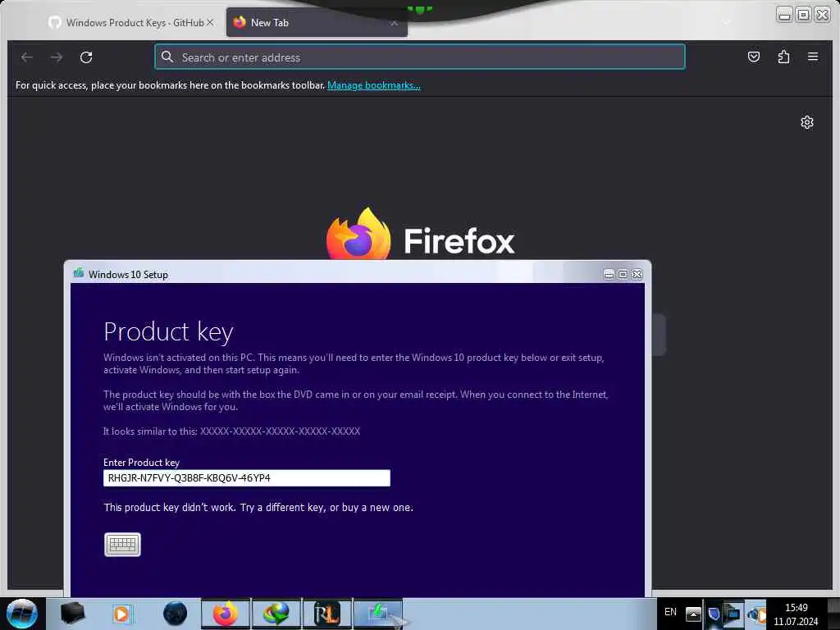840x630 pixels.
Task: Go forward with the Firefox forward arrow
Action: [x=57, y=57]
